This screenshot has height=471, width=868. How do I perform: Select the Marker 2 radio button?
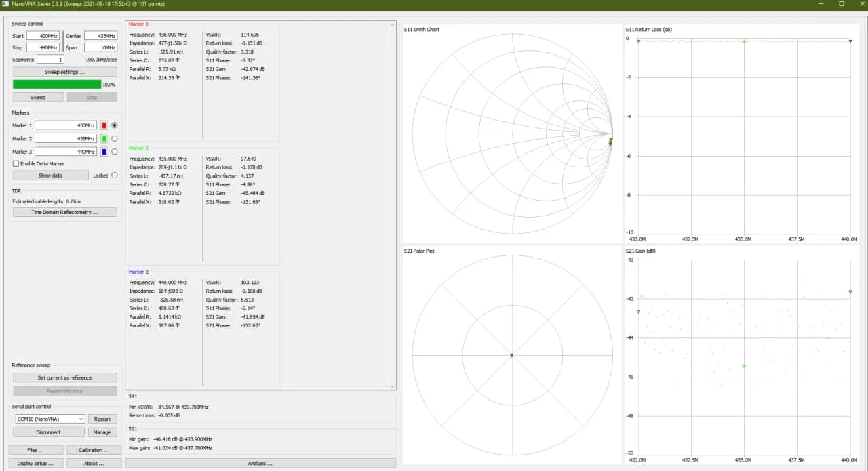(x=115, y=139)
